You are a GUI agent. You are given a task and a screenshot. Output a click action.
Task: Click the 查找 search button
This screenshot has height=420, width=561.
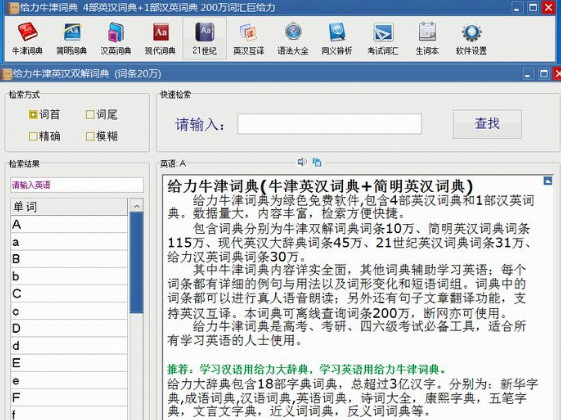487,124
